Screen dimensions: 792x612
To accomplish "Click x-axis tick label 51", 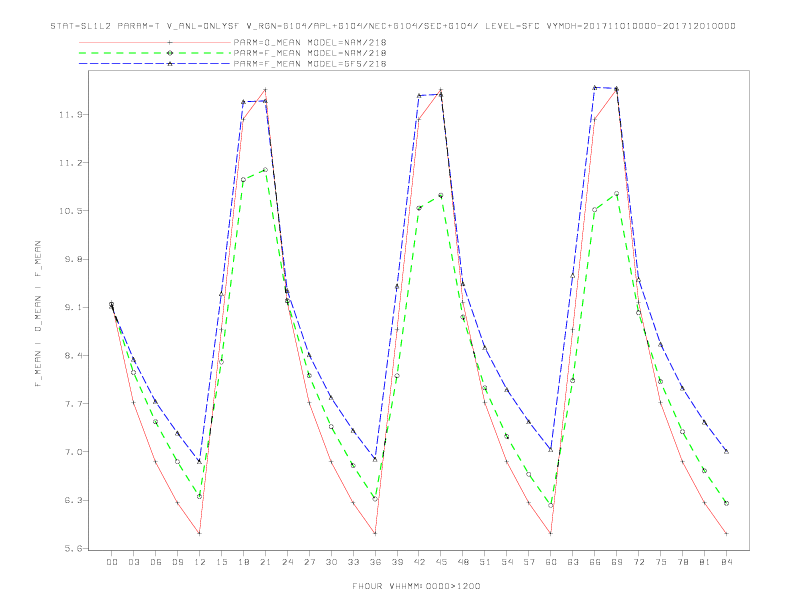I will point(485,562).
